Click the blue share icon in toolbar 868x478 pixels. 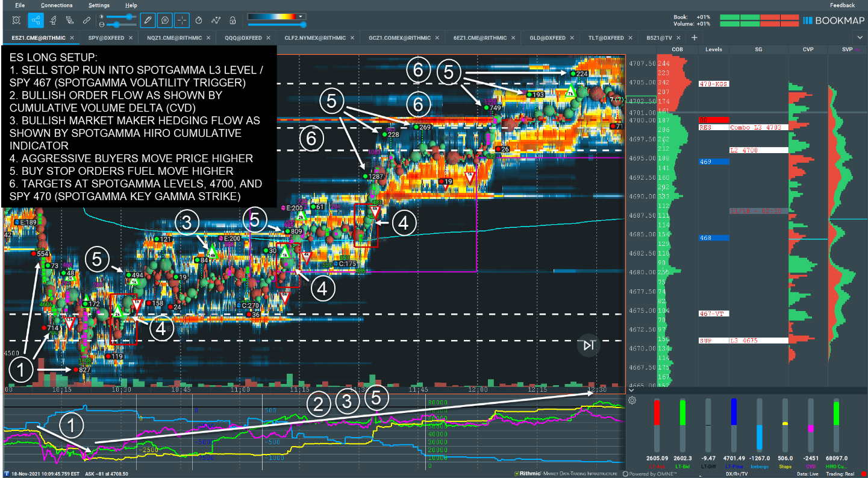[36, 20]
